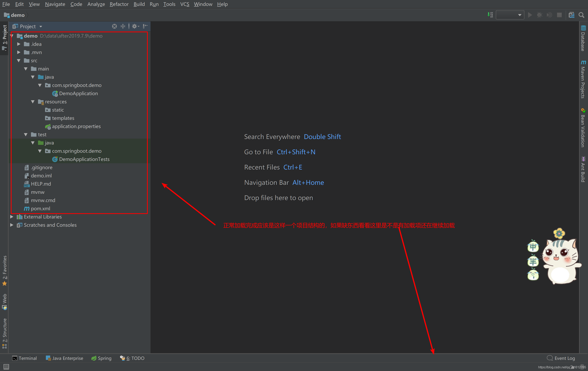Open Project Structure toolbar icon
Screen dimensions: 588x371
[571, 15]
